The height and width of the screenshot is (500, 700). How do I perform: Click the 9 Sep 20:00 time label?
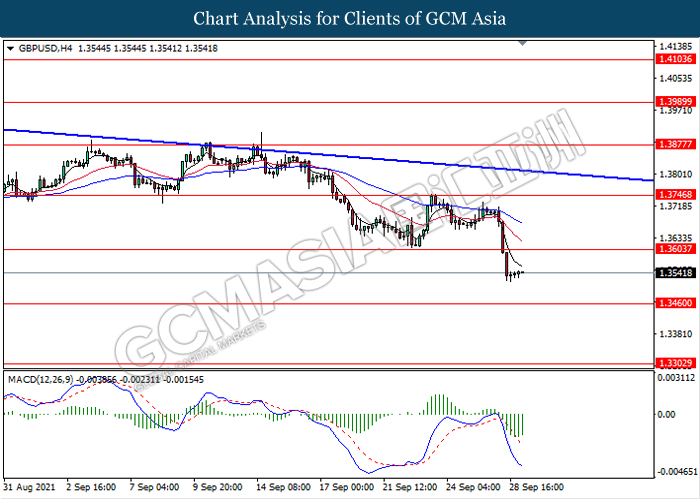click(x=217, y=487)
